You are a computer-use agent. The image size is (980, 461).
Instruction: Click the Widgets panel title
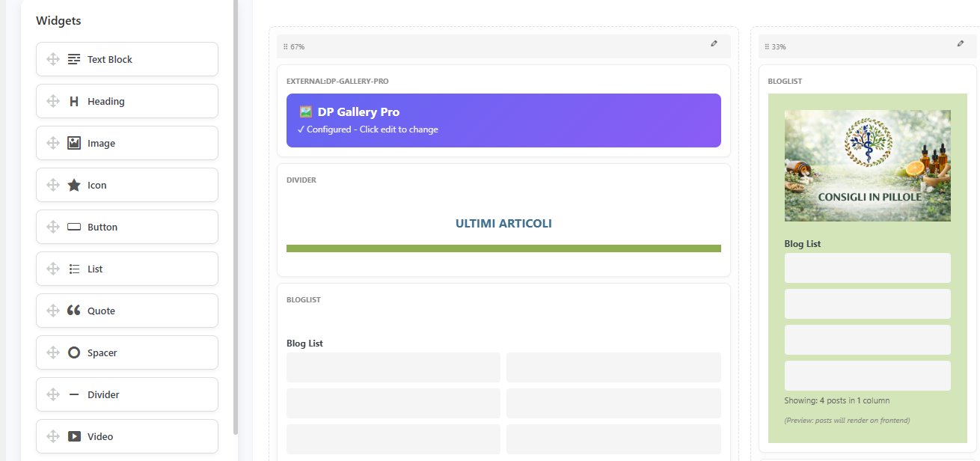pos(58,21)
